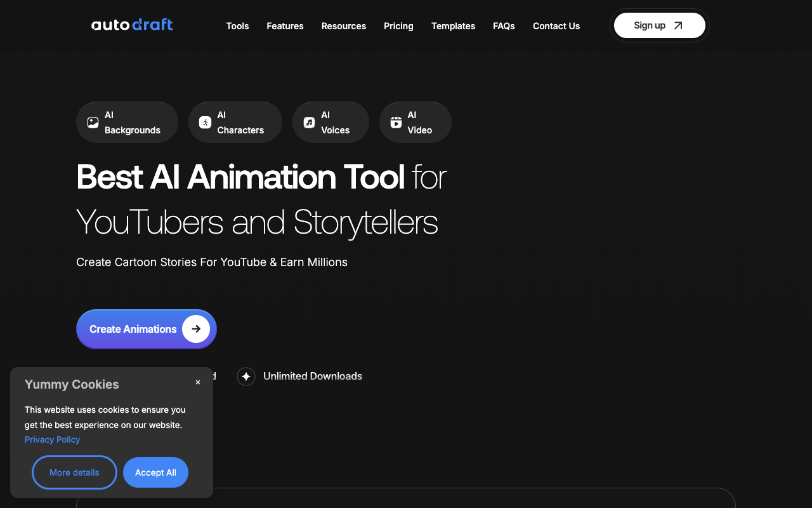The image size is (812, 508).
Task: Click the AI Video clapper icon
Action: click(x=396, y=123)
